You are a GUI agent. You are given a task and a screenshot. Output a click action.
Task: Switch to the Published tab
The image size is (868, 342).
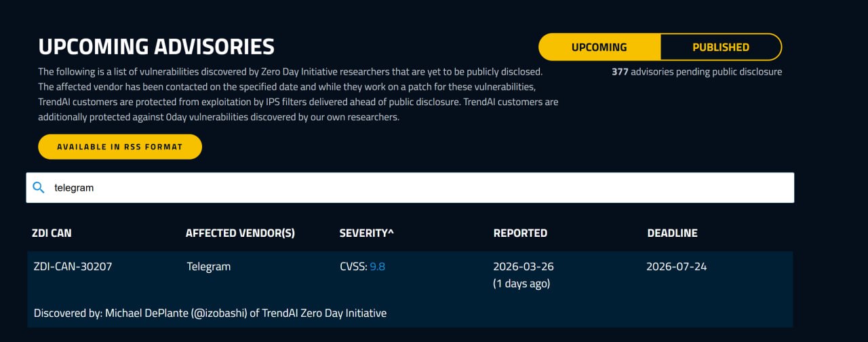[x=720, y=47]
